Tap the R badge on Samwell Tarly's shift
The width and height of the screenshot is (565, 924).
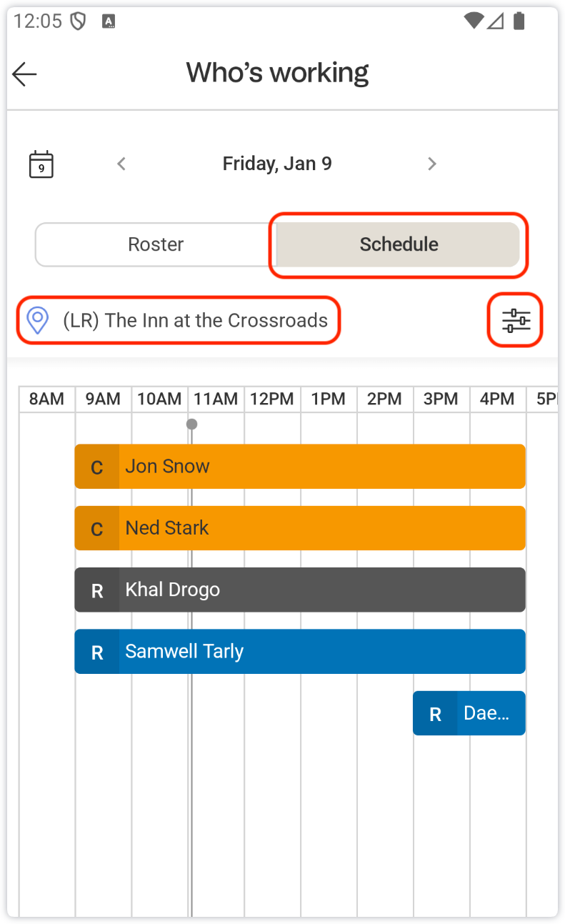[x=97, y=652]
